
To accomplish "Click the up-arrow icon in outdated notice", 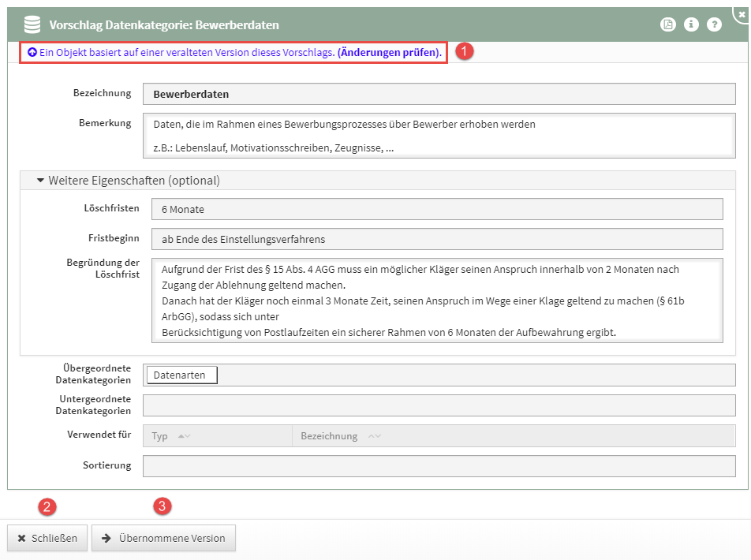I will [x=32, y=52].
